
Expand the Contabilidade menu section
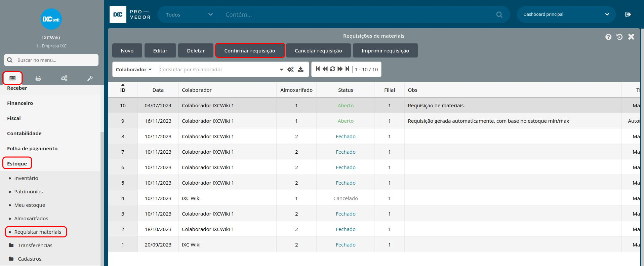click(24, 134)
